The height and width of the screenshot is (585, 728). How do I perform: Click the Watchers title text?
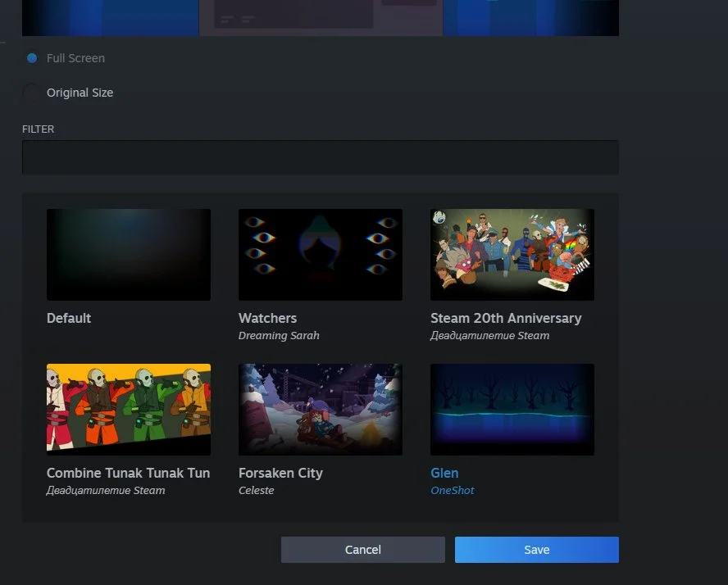(x=267, y=318)
